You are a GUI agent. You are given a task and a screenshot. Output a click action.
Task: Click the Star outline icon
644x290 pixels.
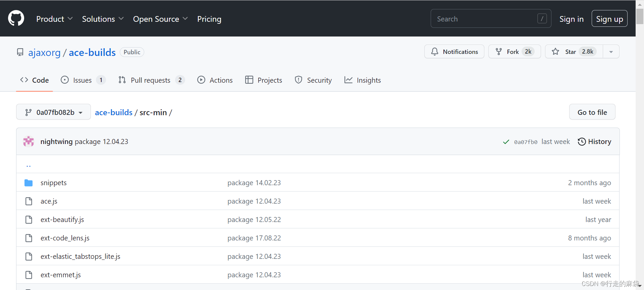click(555, 52)
